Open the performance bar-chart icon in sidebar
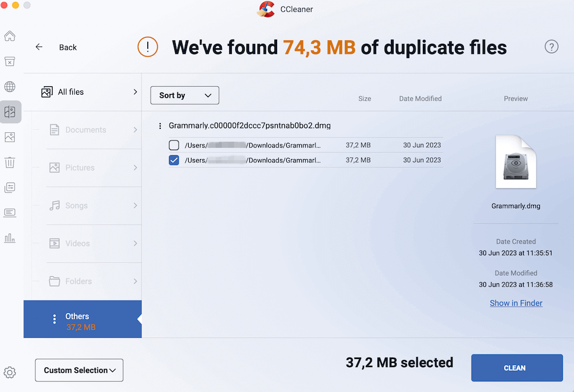 coord(10,237)
